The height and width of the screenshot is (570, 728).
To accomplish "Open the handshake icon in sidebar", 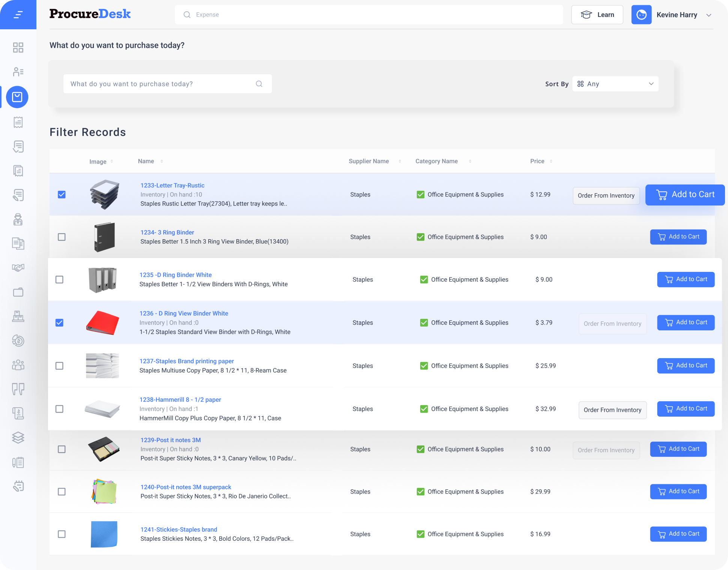I will [x=18, y=268].
